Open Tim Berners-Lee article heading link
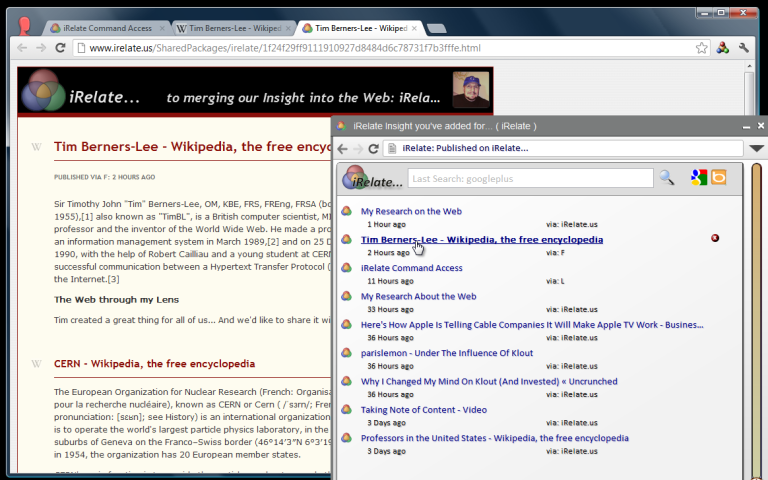Viewport: 768px width, 480px height. (x=193, y=146)
